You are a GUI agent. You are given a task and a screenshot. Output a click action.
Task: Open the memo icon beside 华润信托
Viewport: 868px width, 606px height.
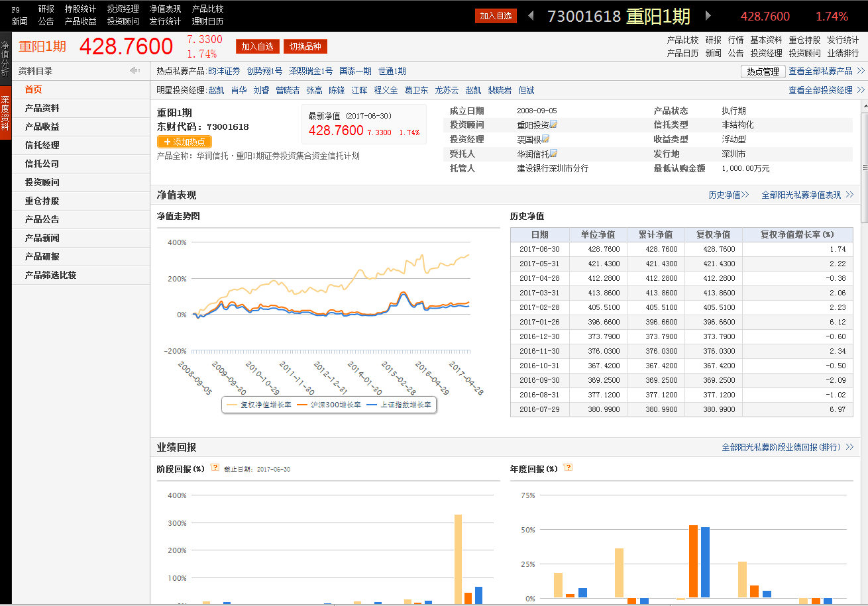coord(555,154)
